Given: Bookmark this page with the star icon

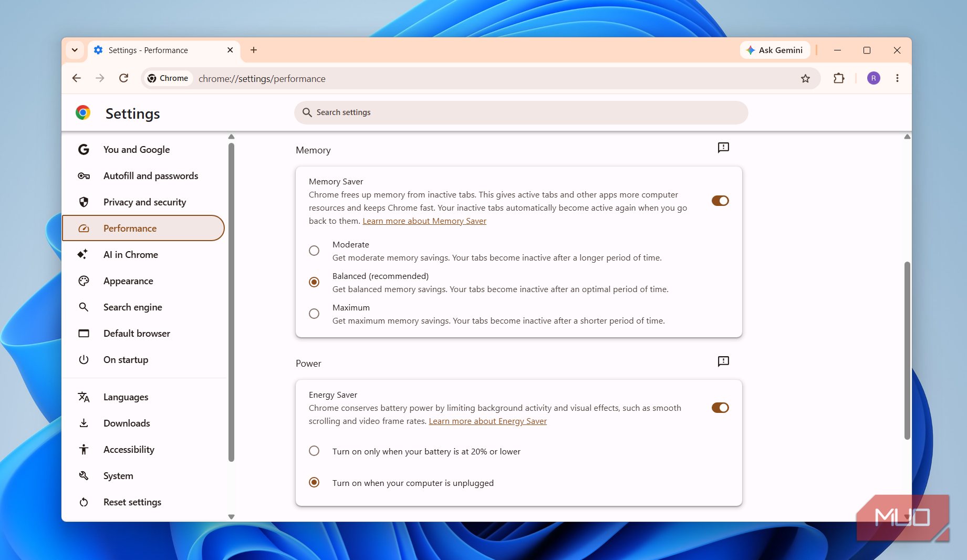Looking at the screenshot, I should [805, 79].
